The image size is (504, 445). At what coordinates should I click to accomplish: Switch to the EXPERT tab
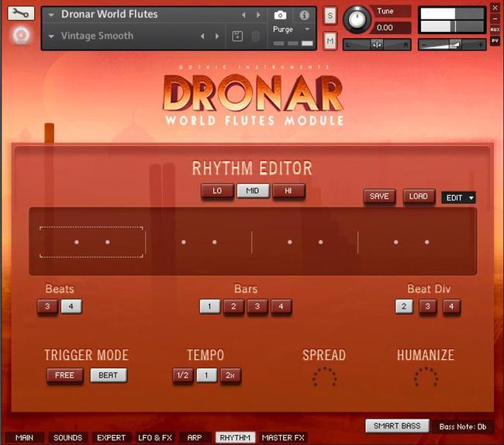click(111, 438)
